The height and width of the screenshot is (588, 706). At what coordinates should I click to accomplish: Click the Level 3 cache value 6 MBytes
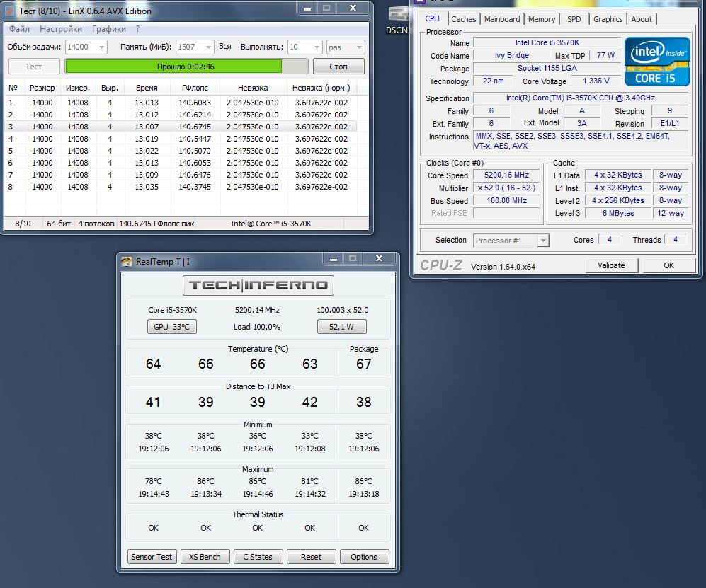[618, 213]
